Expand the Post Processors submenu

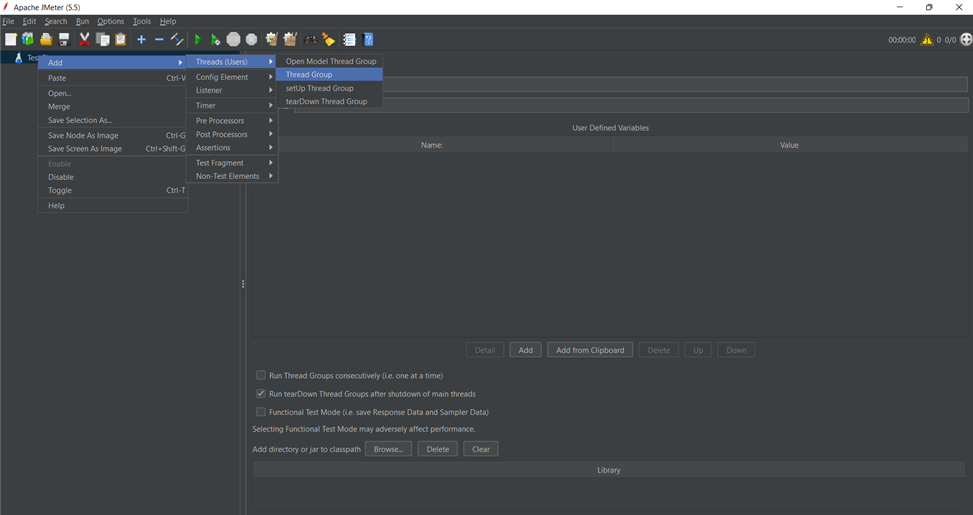click(x=232, y=134)
